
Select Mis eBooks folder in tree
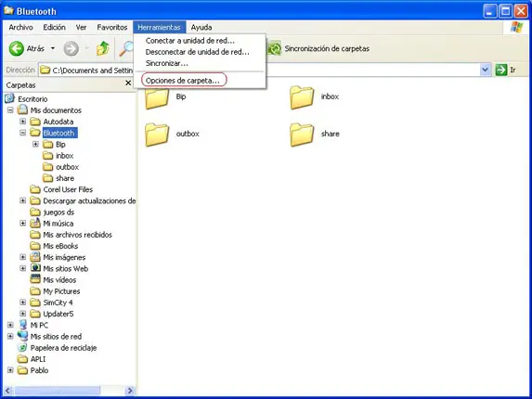[60, 246]
